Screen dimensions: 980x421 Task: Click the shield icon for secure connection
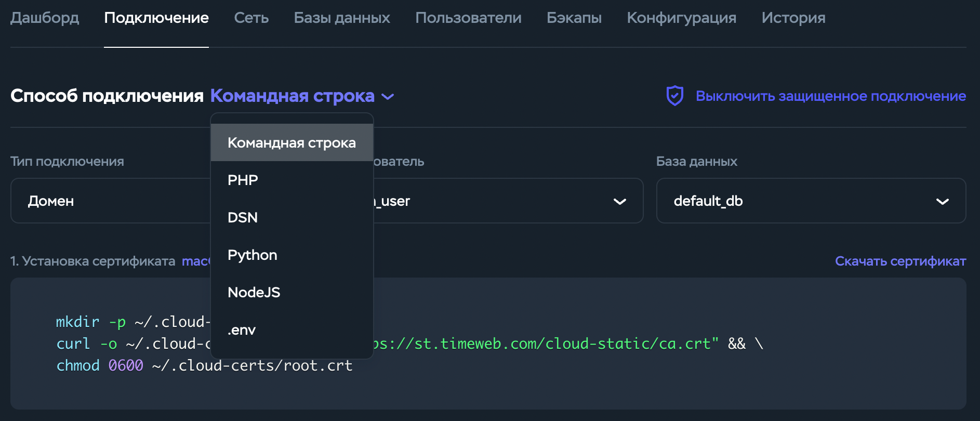674,96
